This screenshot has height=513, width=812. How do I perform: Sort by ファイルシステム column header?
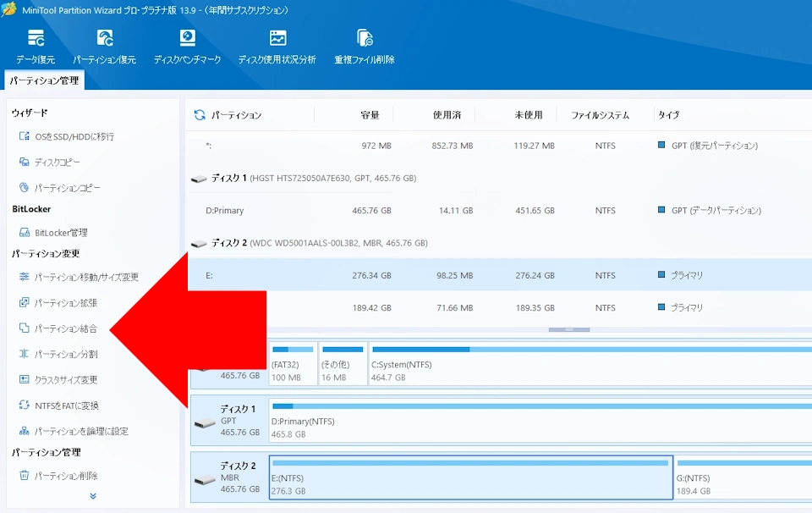point(601,115)
